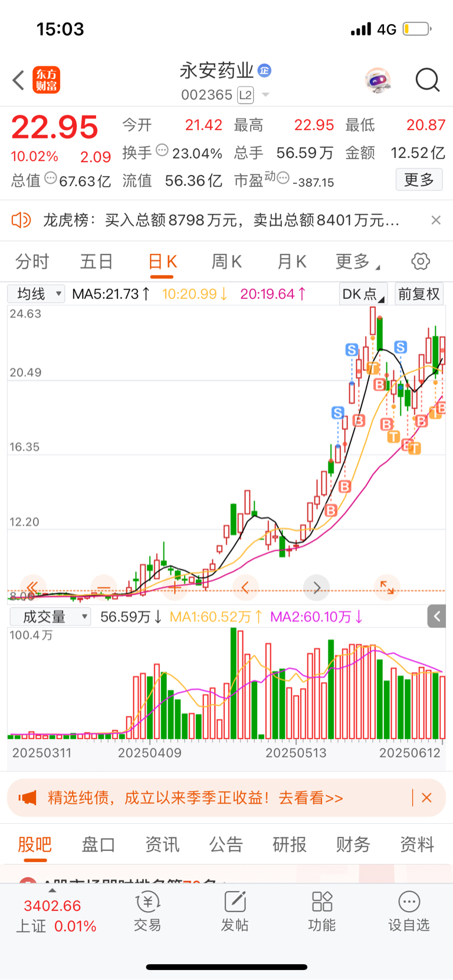Open the 均线 indicator dropdown
This screenshot has height=980, width=453.
point(36,294)
